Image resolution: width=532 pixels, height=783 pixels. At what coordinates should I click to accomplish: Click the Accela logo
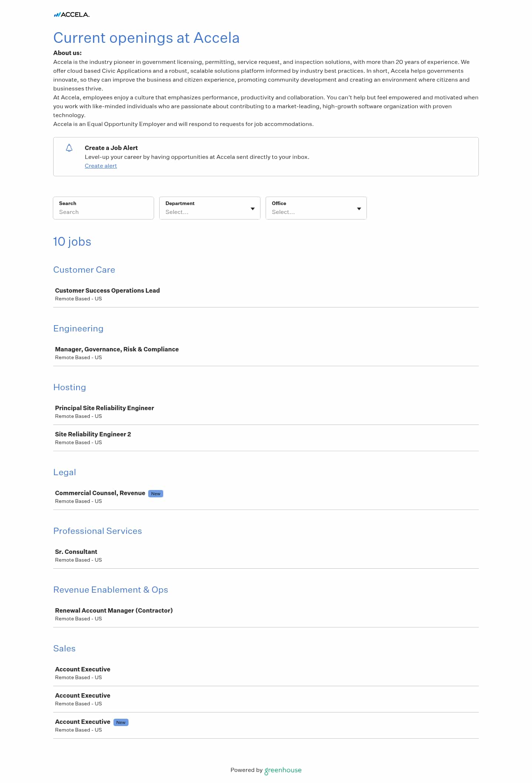click(72, 15)
